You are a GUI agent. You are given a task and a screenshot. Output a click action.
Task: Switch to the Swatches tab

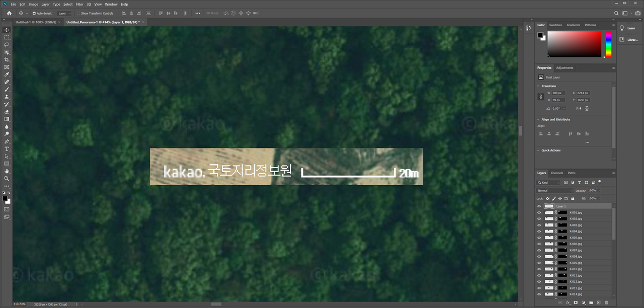[555, 25]
